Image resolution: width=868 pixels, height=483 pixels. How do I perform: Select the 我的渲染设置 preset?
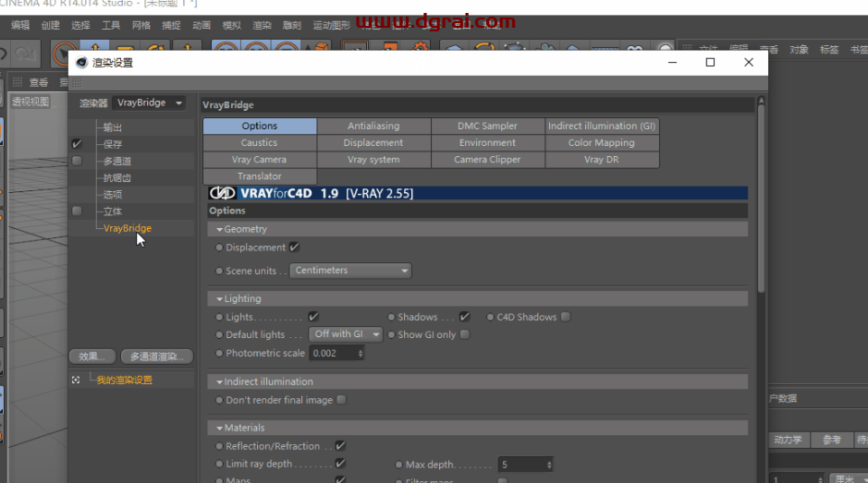coord(124,380)
